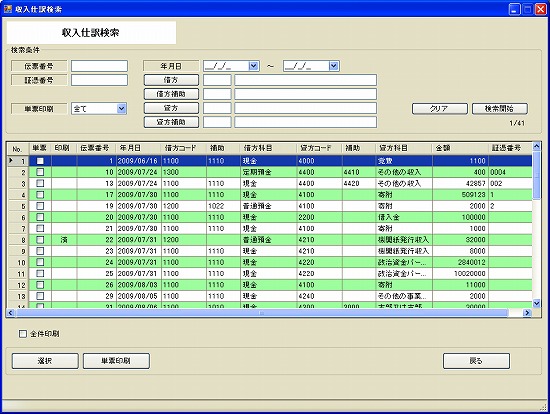Click the クリア button
This screenshot has width=550, height=414.
coord(440,109)
